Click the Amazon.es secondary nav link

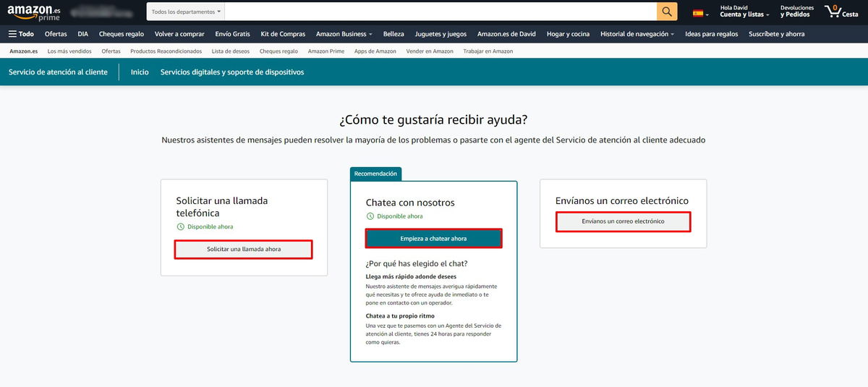coord(23,51)
